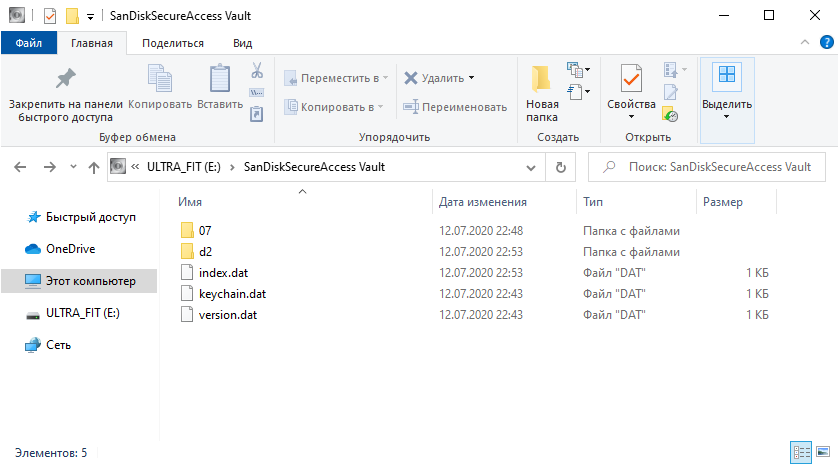Image resolution: width=839 pixels, height=465 pixels.
Task: Open the Файл menu tab
Action: tap(29, 43)
